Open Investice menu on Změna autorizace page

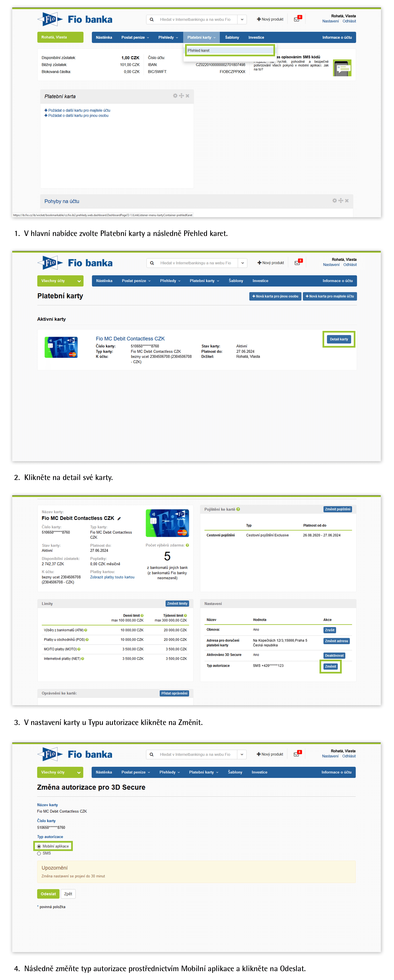point(259,772)
